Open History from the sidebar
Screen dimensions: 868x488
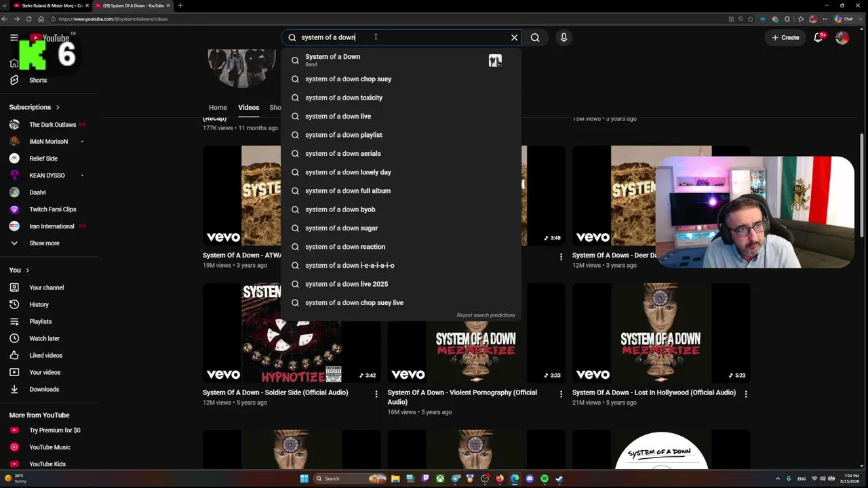pyautogui.click(x=38, y=304)
